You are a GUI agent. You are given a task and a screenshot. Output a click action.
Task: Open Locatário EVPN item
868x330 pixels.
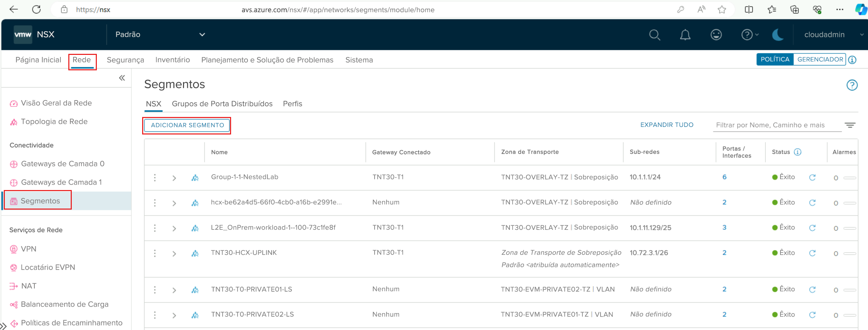point(43,267)
